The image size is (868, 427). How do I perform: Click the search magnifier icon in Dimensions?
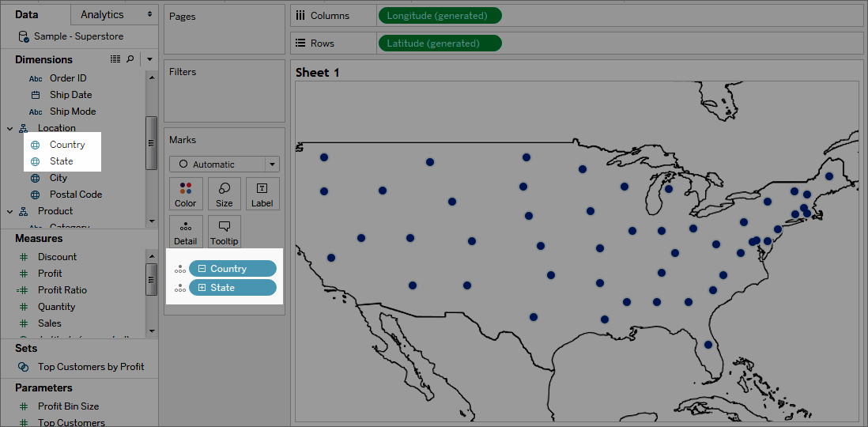coord(130,59)
